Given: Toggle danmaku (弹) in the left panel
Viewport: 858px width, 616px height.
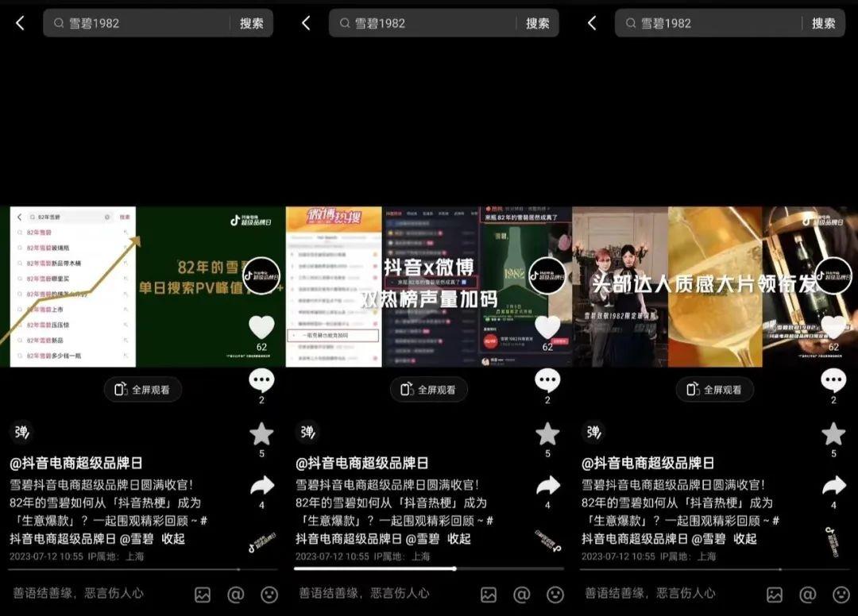Looking at the screenshot, I should (21, 432).
